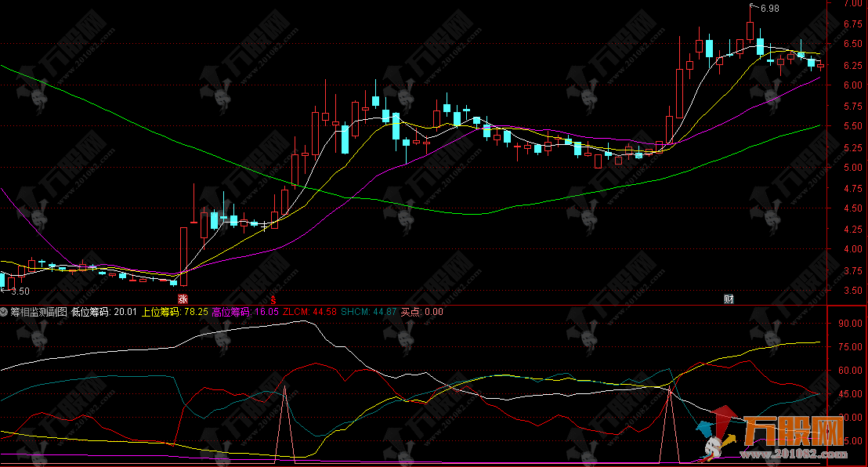Select the yellow 上位筹码 legend label
The width and height of the screenshot is (868, 467).
click(174, 311)
